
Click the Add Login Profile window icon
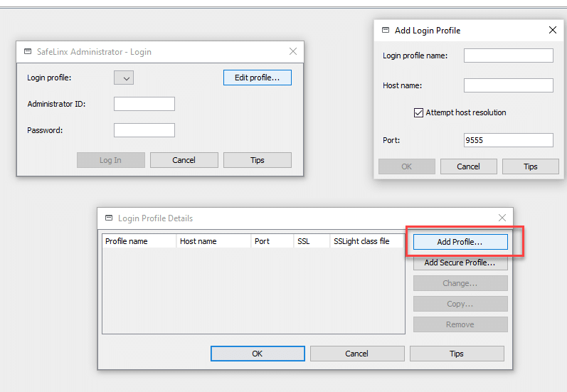[386, 31]
